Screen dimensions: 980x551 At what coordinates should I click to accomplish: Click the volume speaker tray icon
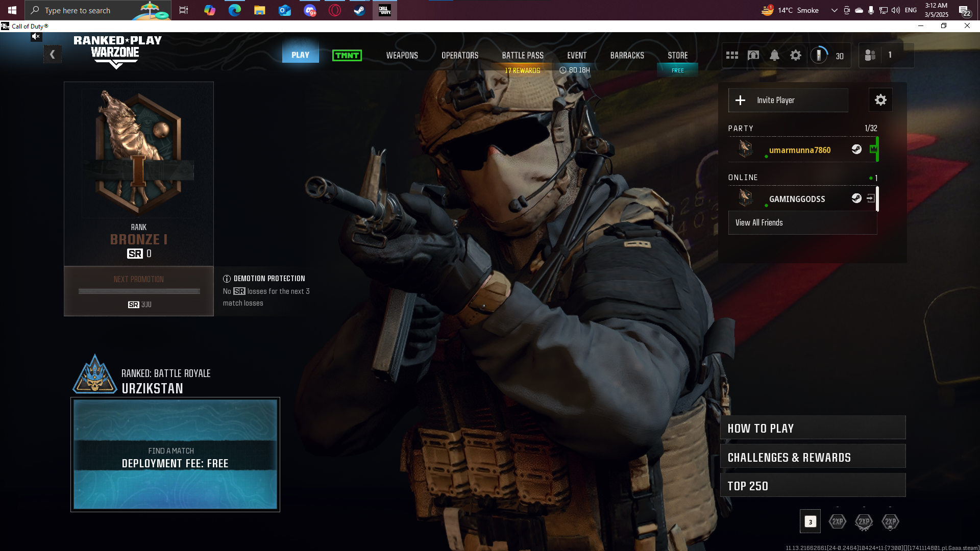895,10
